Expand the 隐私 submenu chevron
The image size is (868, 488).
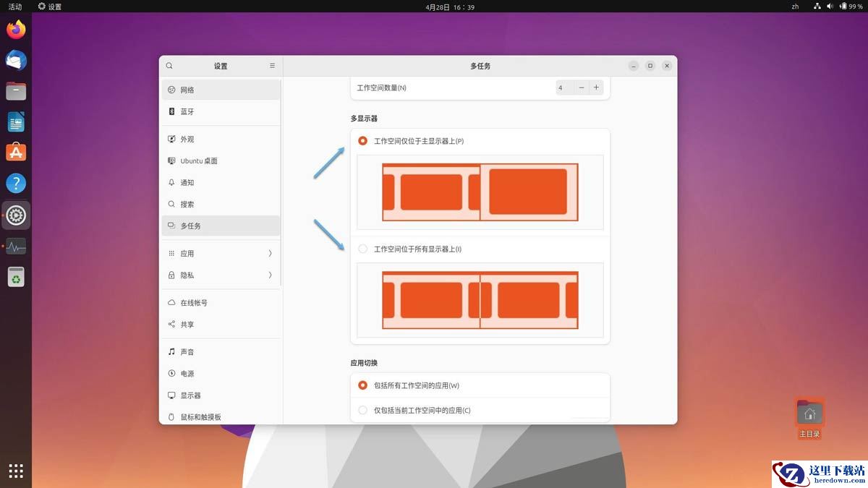click(x=270, y=275)
